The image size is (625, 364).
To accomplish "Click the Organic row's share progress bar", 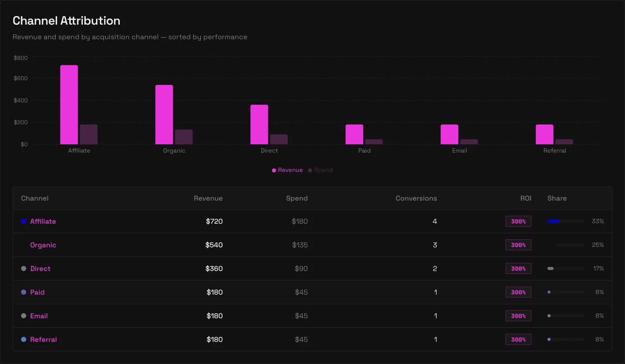I will point(565,245).
